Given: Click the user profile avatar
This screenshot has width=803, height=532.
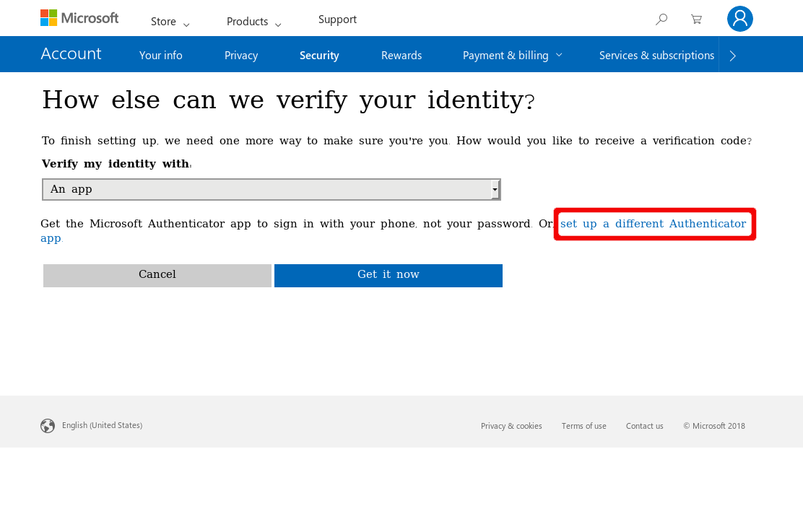Looking at the screenshot, I should point(739,19).
